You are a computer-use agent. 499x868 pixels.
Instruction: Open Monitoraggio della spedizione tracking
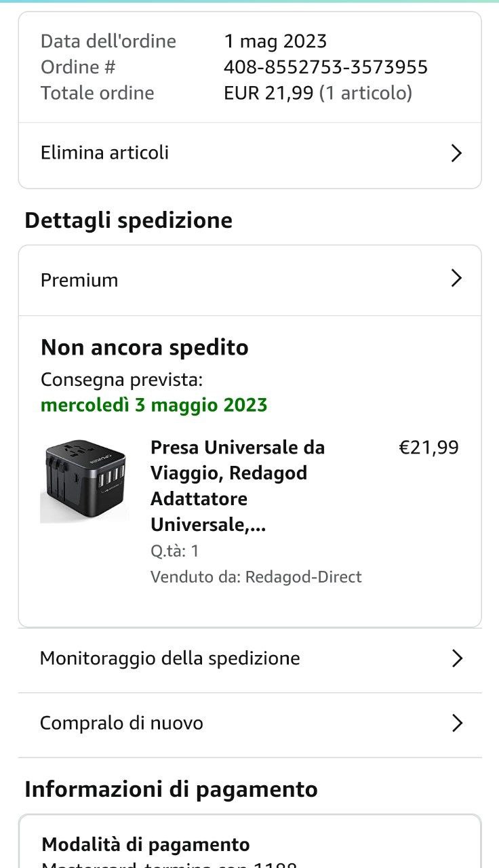pos(170,658)
